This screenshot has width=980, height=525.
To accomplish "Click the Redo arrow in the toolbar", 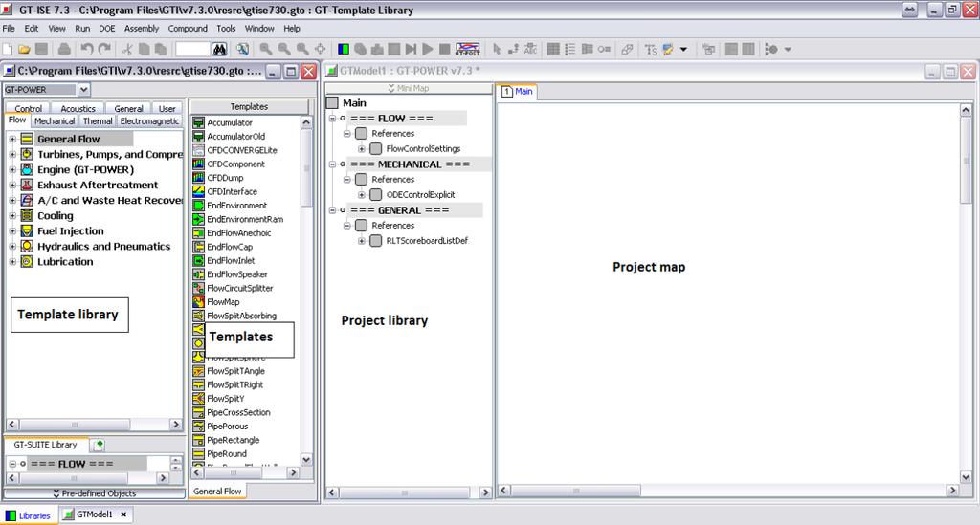I will (x=104, y=49).
